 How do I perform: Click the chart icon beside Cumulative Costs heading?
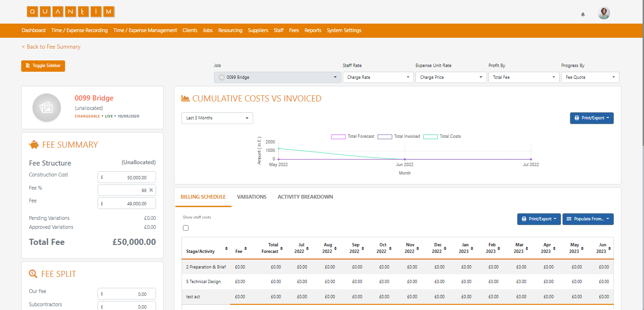[x=185, y=98]
